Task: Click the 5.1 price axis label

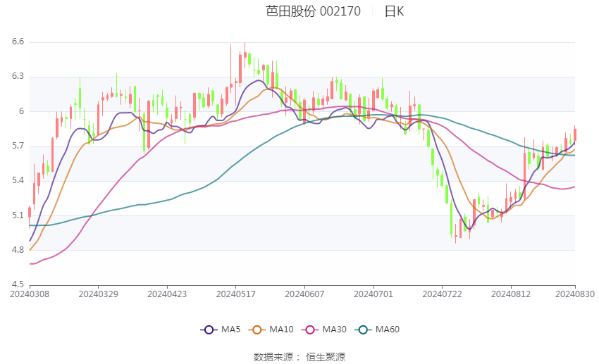Action: tap(18, 215)
